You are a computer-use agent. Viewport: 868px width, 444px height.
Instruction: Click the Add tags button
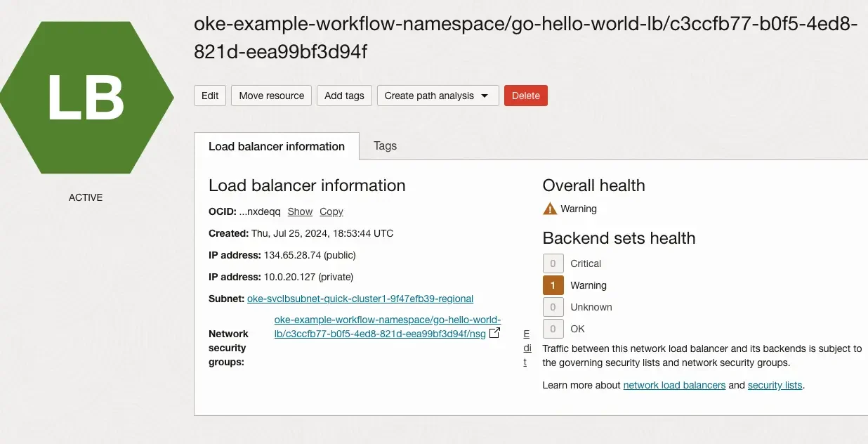(x=344, y=96)
